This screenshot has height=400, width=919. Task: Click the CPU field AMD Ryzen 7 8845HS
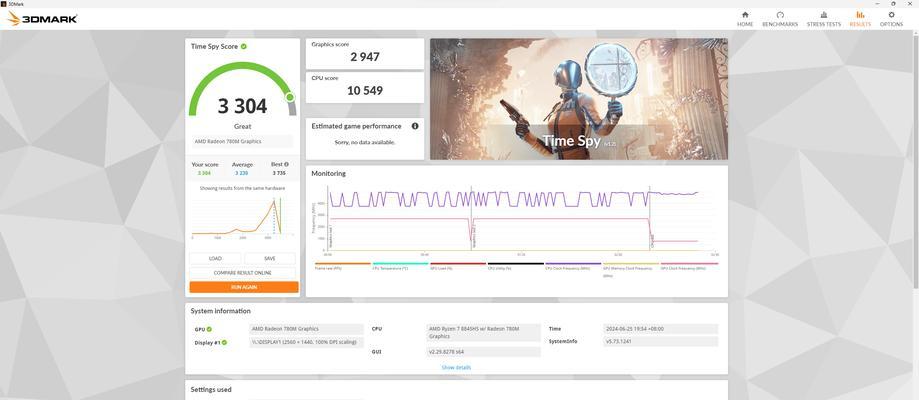484,333
